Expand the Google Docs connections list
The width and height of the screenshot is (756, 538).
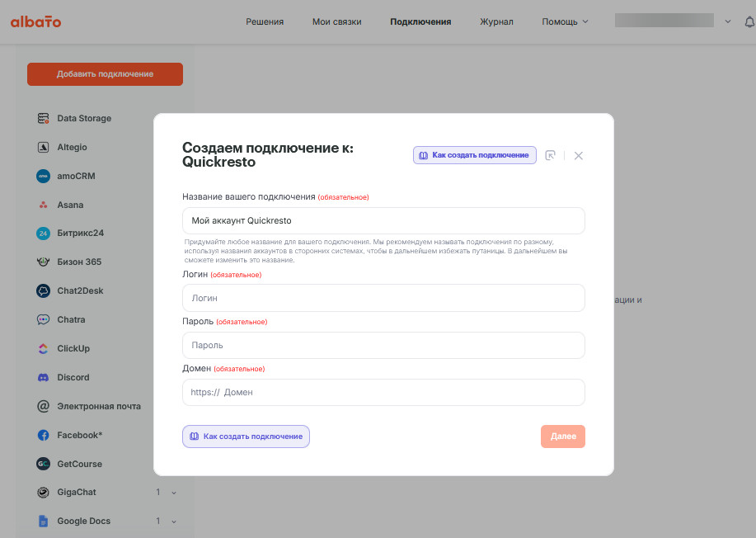(173, 521)
